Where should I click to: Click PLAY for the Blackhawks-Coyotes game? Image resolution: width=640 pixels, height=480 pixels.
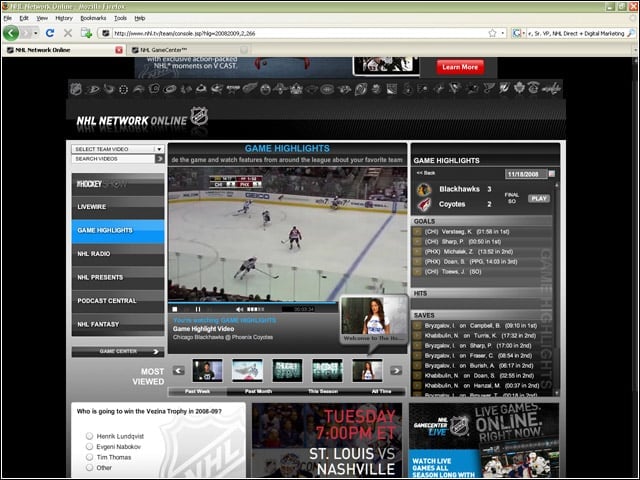(x=539, y=198)
